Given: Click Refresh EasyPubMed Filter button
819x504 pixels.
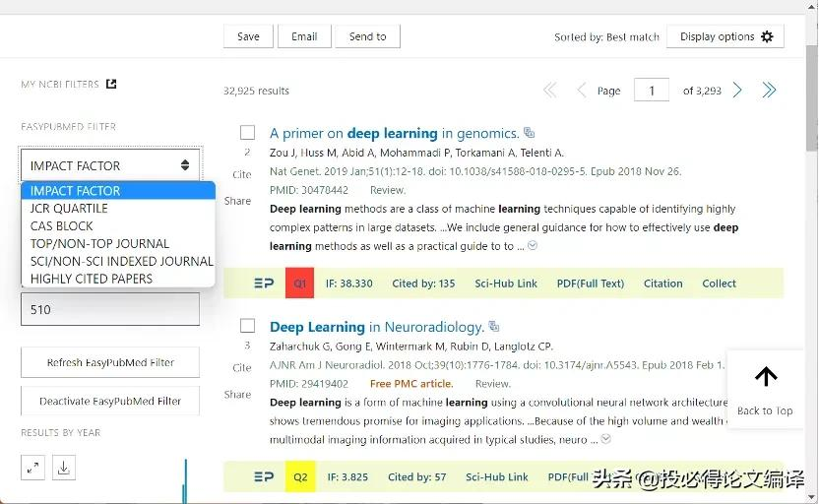Looking at the screenshot, I should (110, 362).
